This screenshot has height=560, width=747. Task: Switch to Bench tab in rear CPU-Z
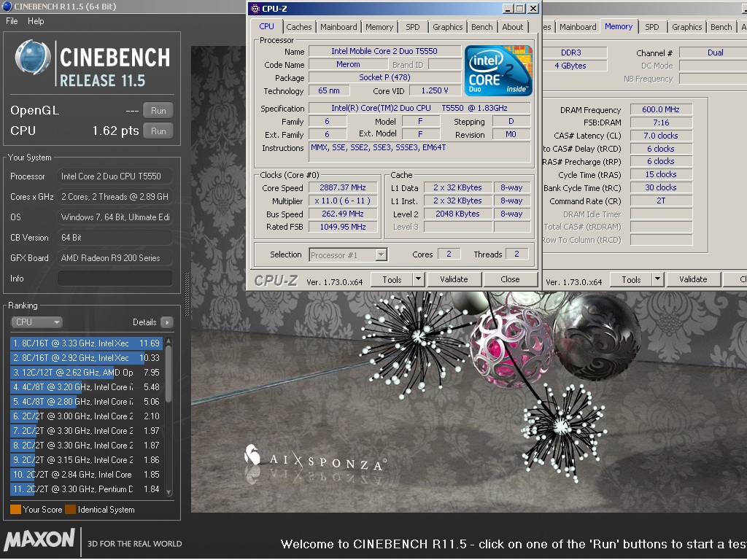tap(721, 27)
